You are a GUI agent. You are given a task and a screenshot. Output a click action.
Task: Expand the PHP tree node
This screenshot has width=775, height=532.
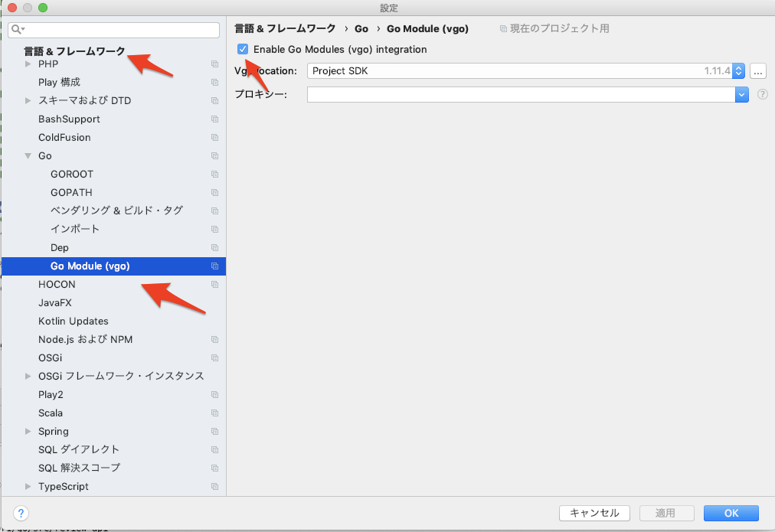point(28,64)
